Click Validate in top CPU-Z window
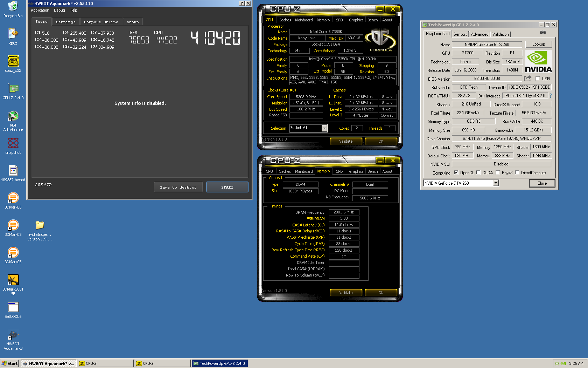 pyautogui.click(x=346, y=141)
